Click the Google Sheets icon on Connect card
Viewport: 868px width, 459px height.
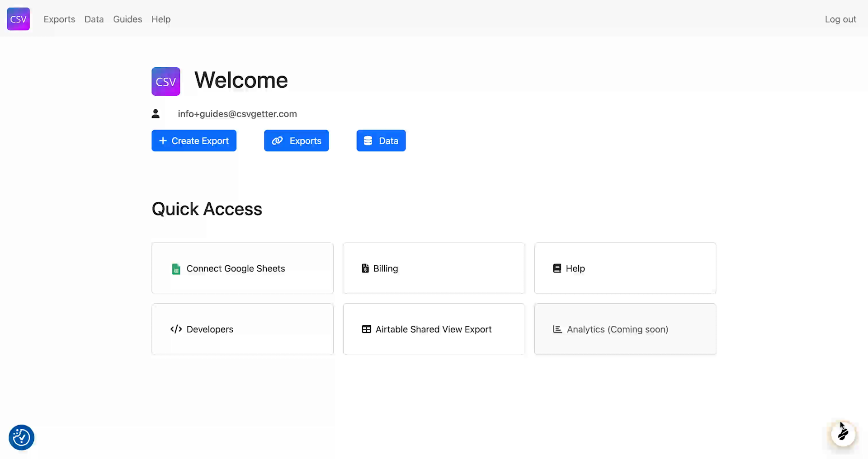point(176,268)
